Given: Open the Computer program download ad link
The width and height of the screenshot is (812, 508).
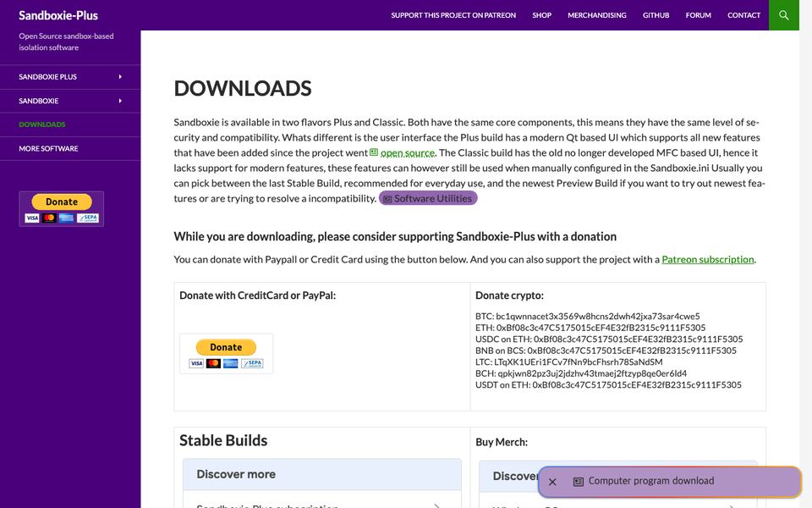Looking at the screenshot, I should click(651, 481).
